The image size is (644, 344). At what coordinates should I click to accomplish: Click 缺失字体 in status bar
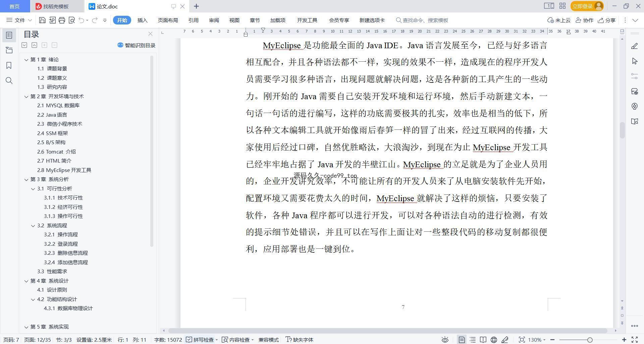[299, 340]
